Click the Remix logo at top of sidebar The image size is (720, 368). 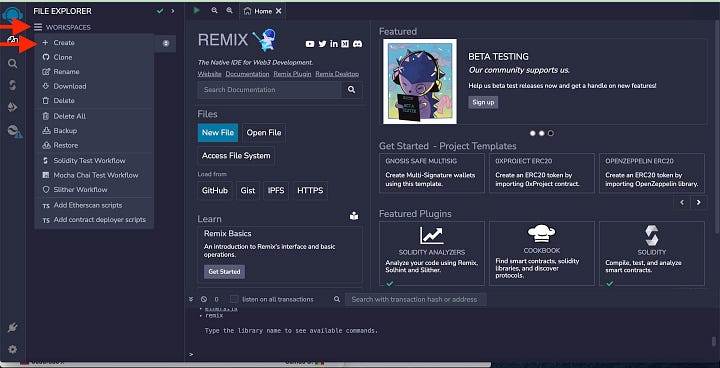tap(12, 14)
